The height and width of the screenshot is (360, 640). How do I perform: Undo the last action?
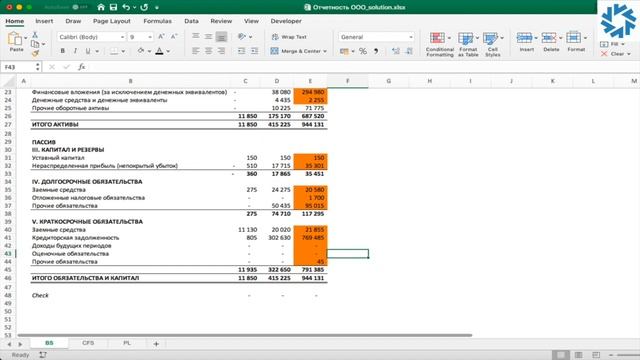point(126,7)
